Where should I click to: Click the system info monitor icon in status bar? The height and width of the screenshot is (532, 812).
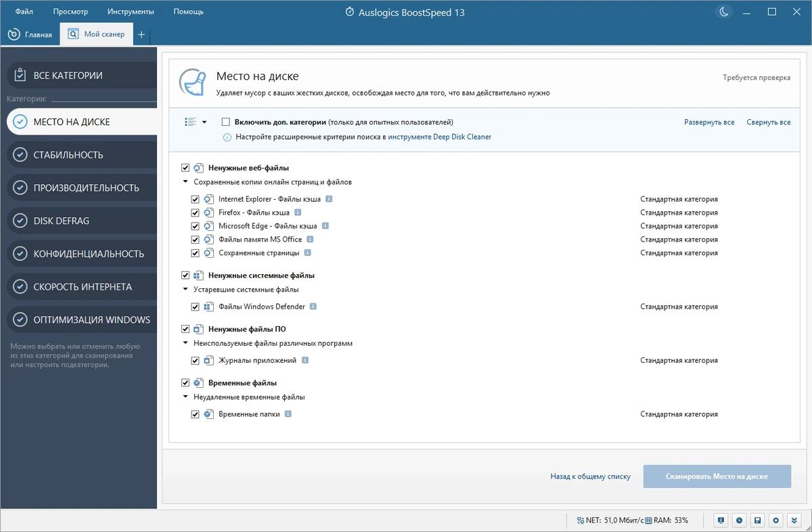(721, 520)
